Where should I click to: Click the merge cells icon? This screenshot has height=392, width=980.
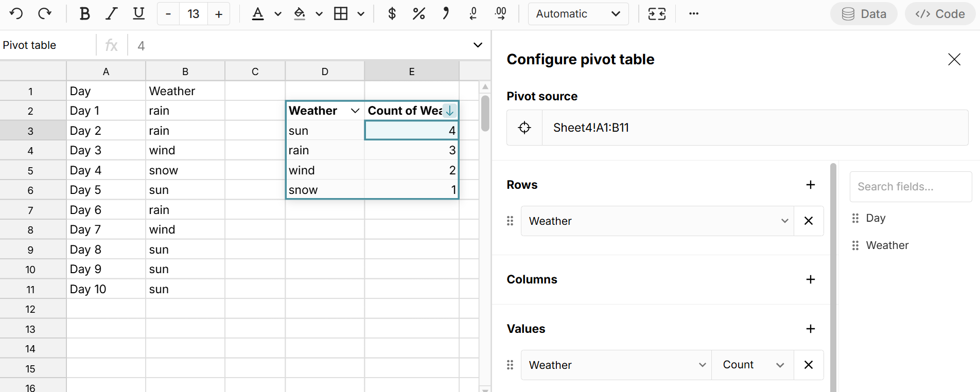pyautogui.click(x=657, y=14)
